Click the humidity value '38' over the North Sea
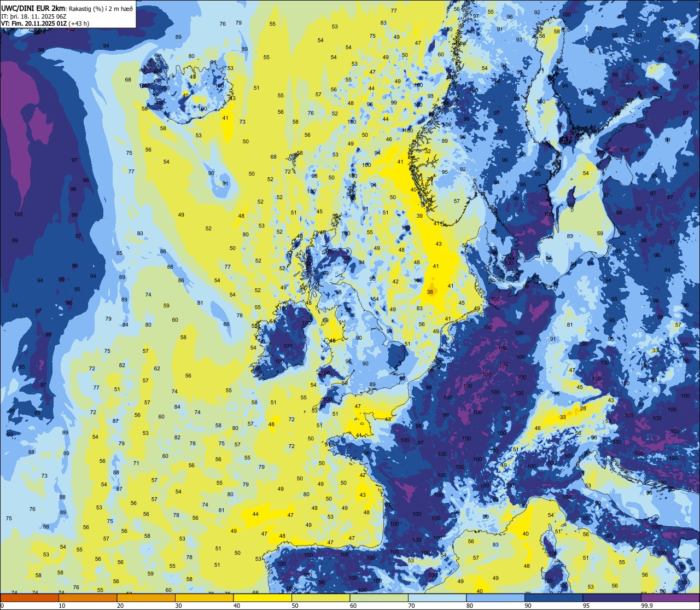The image size is (700, 610). [430, 292]
